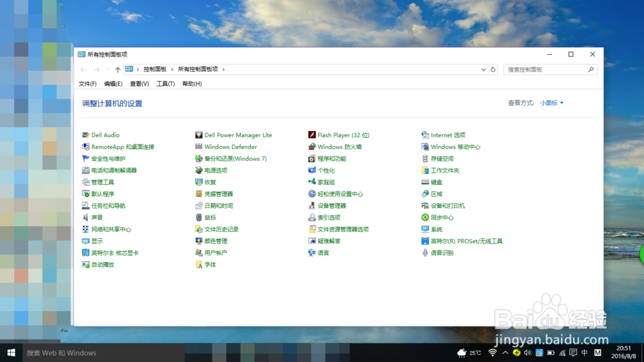Open the 文件(F) menu
The image size is (644, 362).
click(x=88, y=84)
